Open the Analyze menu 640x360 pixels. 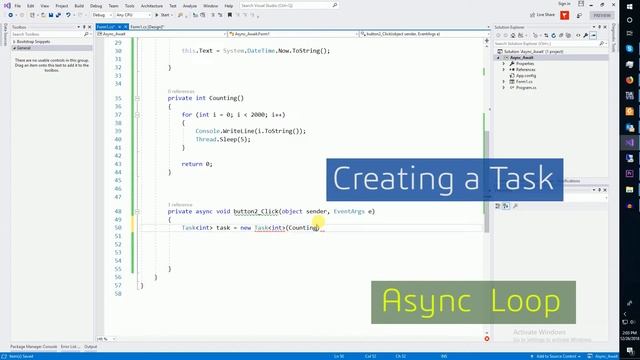(190, 6)
